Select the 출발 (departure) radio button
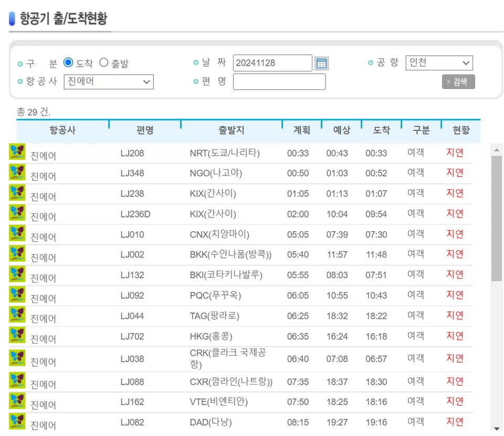Viewport: 504px width, 436px height. [103, 63]
